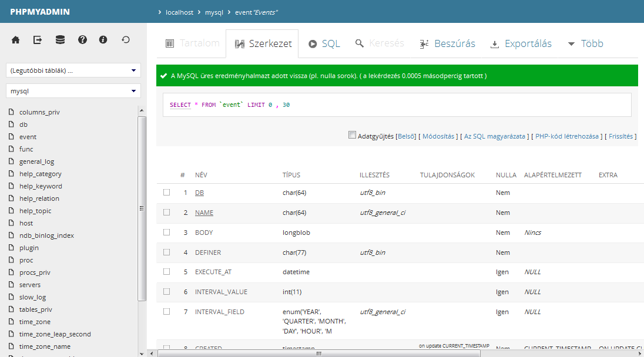The width and height of the screenshot is (644, 357).
Task: Click the breadcrumb arrow before localhost
Action: [x=160, y=12]
